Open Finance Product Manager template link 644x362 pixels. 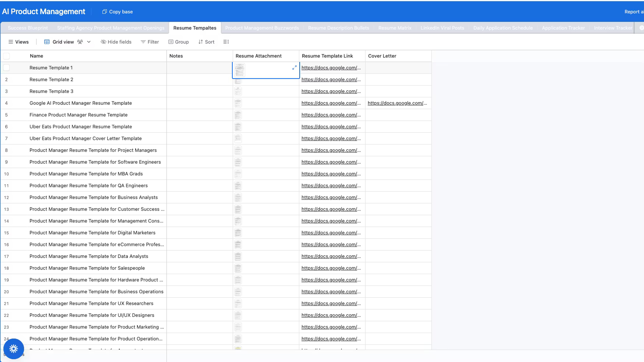click(x=331, y=115)
